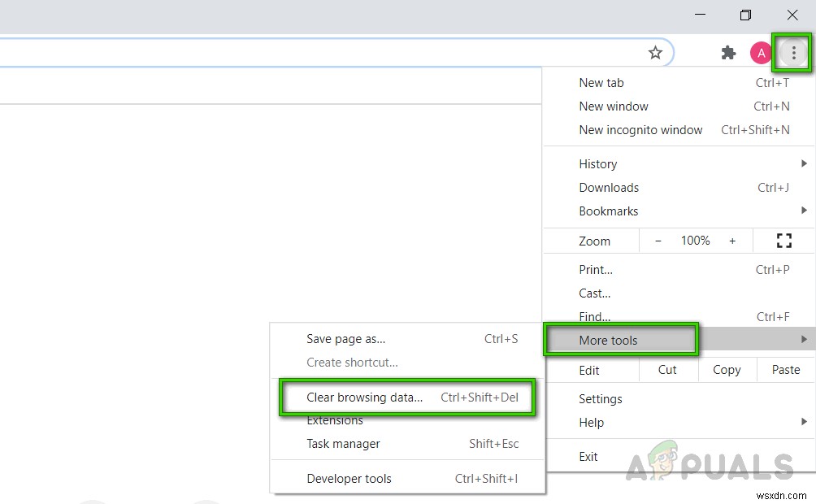Screen dimensions: 816x504
Task: Close the Chrome window
Action: (x=792, y=15)
